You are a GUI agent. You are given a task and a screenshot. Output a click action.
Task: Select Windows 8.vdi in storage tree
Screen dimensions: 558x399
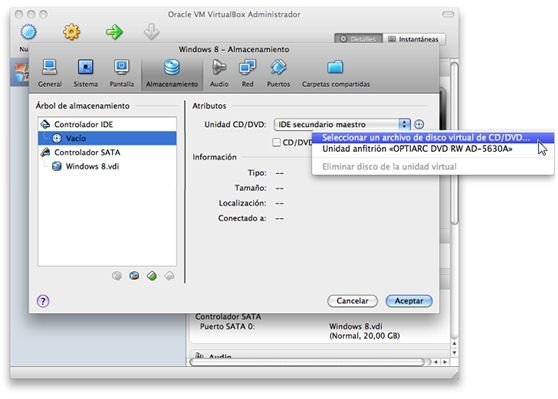[107, 166]
